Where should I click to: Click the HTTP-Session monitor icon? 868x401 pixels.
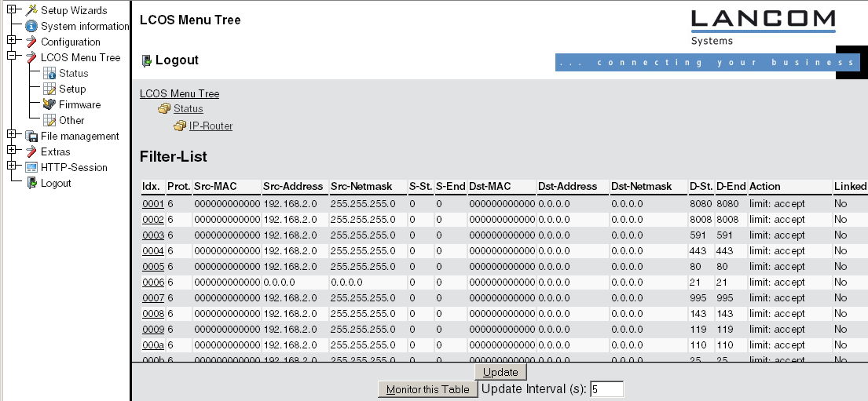(31, 167)
